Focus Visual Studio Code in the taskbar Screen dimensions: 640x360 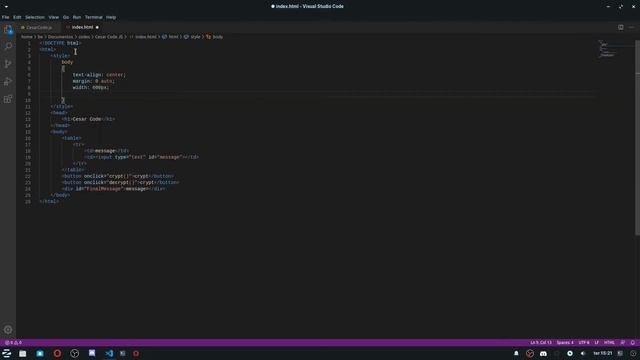[109, 353]
